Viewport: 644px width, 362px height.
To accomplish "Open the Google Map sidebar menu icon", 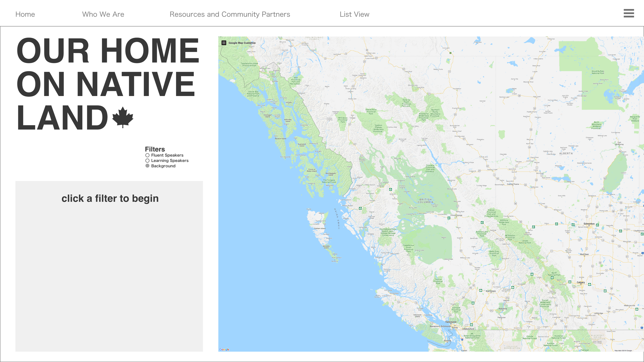I will coord(224,43).
